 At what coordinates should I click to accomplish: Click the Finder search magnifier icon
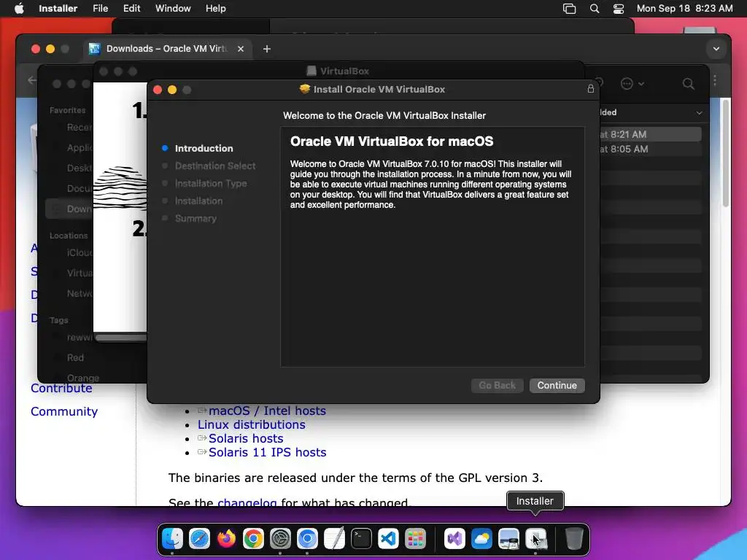click(688, 84)
